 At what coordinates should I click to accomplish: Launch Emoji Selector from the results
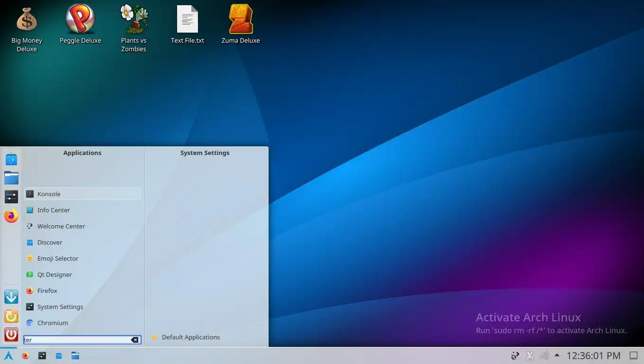pos(82,258)
